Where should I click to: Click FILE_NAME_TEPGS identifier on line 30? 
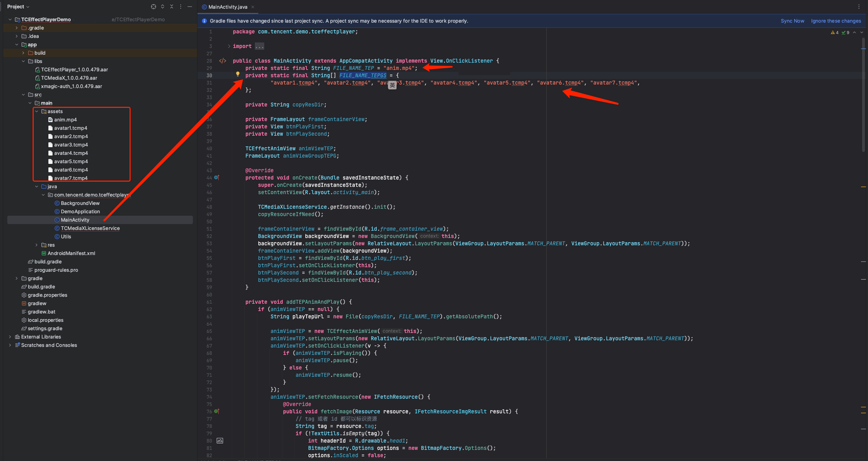point(363,75)
